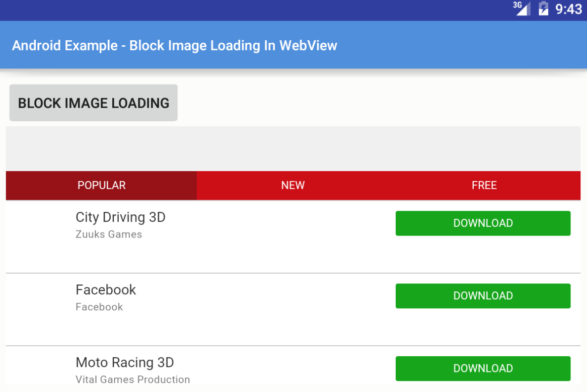Download City Driving 3D

click(x=483, y=223)
